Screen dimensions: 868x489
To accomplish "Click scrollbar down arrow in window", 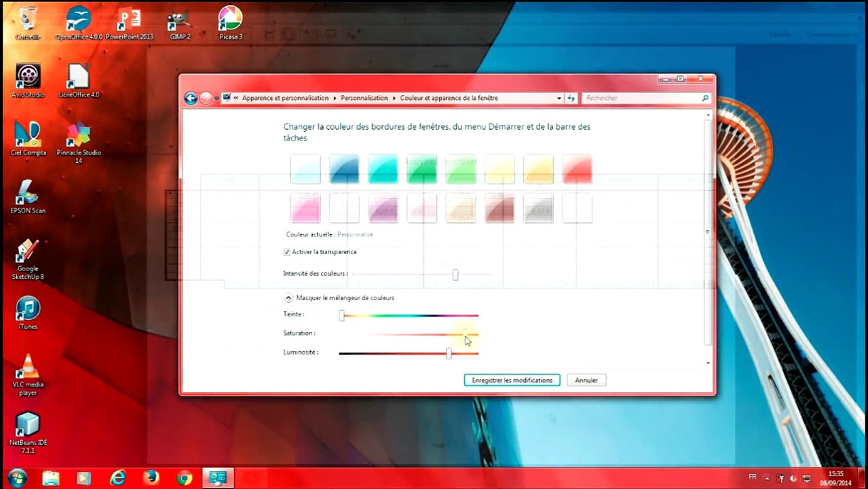I will (708, 363).
